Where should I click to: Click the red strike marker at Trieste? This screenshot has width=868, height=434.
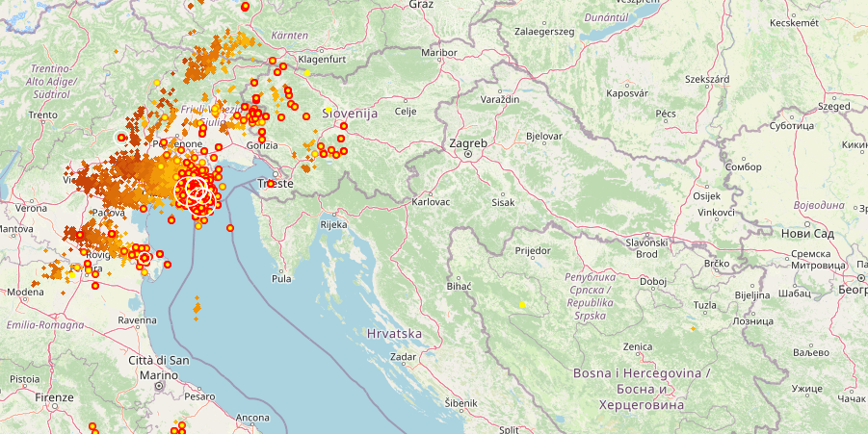(x=270, y=184)
